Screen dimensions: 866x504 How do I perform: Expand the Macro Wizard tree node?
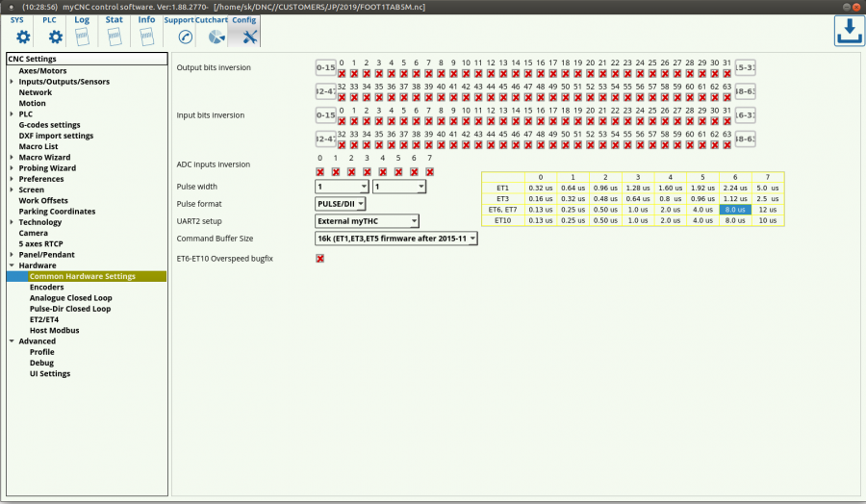(12, 158)
